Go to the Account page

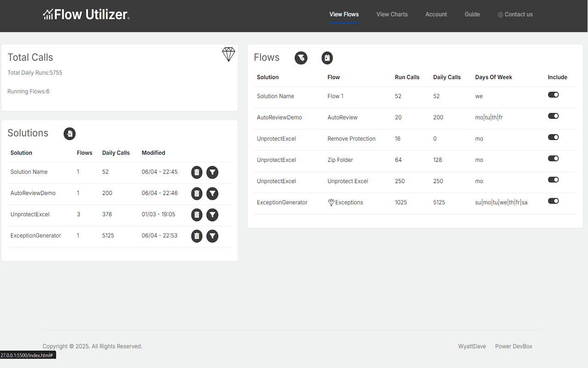pos(436,14)
